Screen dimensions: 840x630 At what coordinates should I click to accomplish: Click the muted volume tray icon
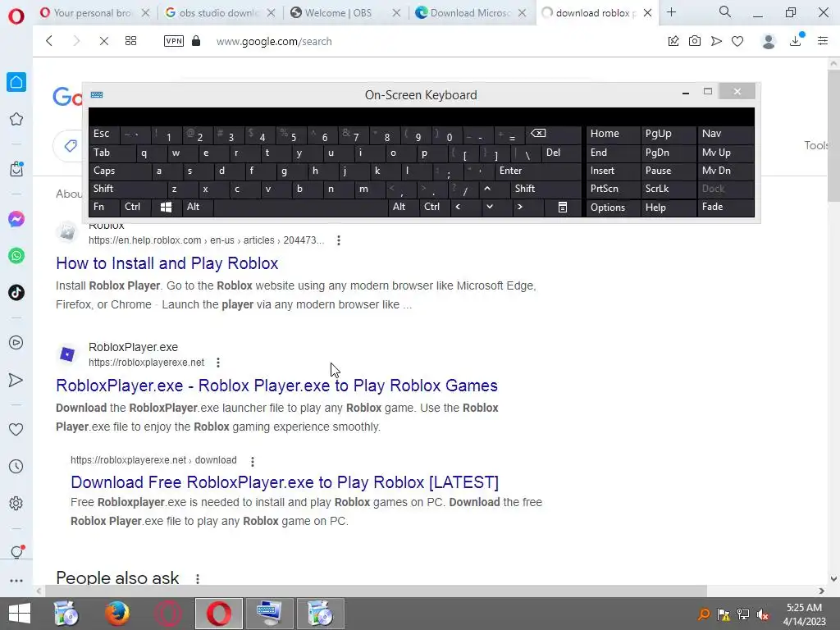point(763,614)
